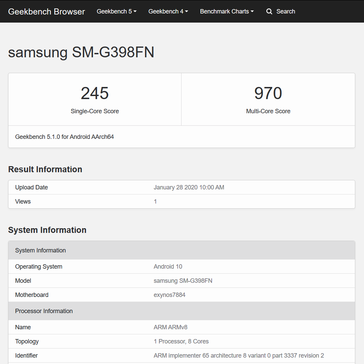Click the Views row value

pyautogui.click(x=155, y=201)
